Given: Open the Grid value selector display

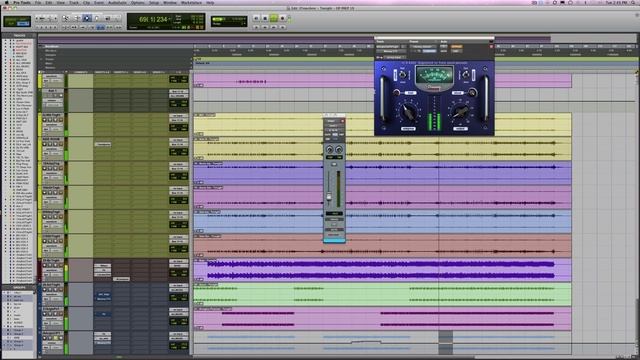Looking at the screenshot, I should pyautogui.click(x=229, y=19).
